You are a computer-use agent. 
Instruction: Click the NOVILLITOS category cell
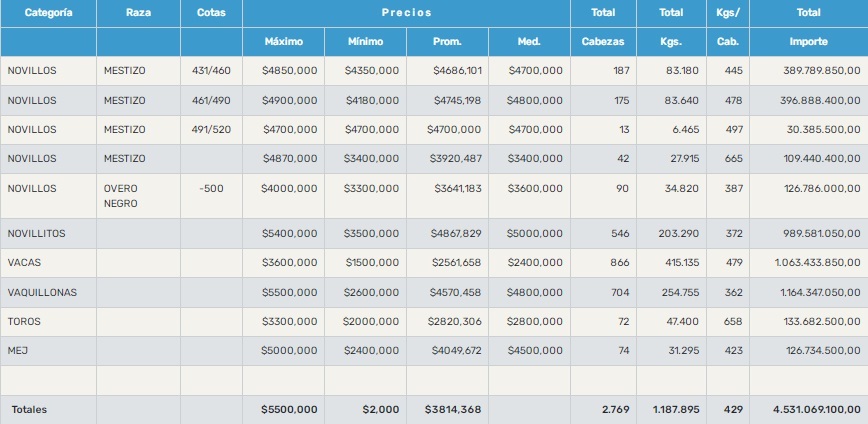[36, 233]
